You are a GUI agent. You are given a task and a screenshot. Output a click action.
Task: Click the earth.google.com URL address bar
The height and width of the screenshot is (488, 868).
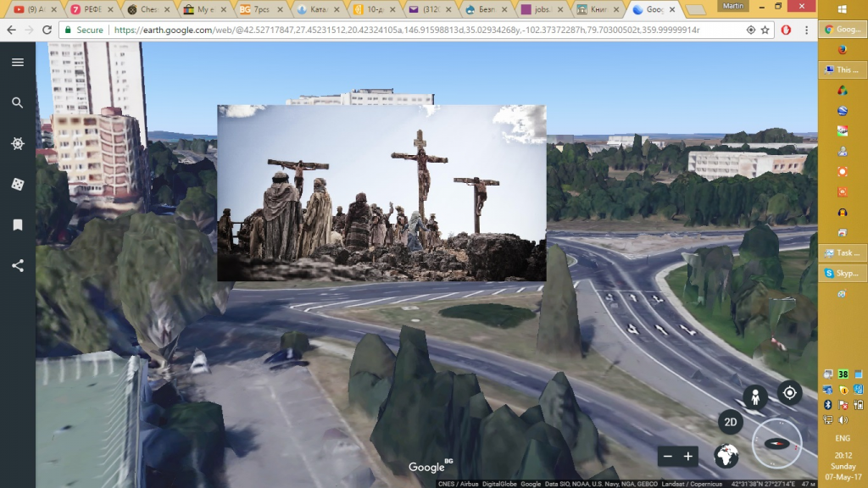(407, 30)
